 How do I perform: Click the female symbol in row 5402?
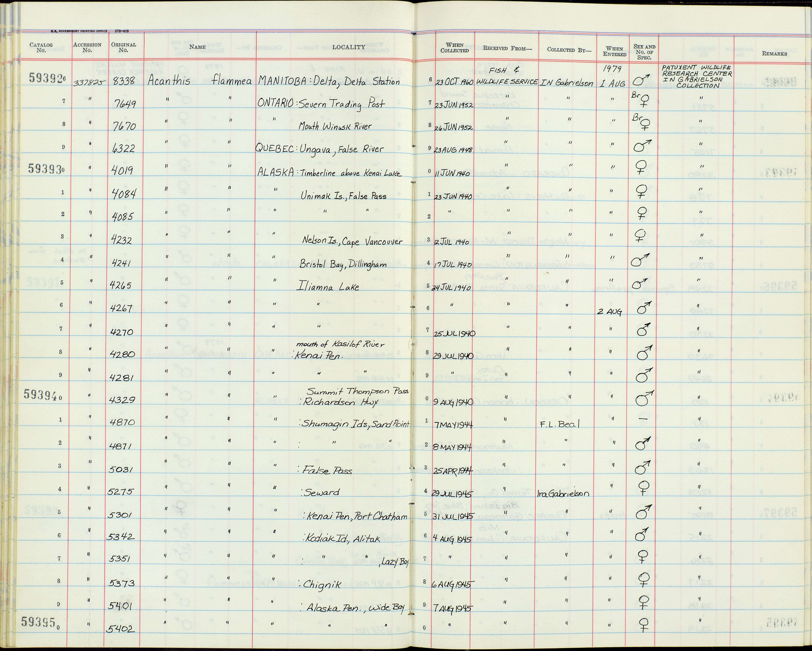click(644, 625)
